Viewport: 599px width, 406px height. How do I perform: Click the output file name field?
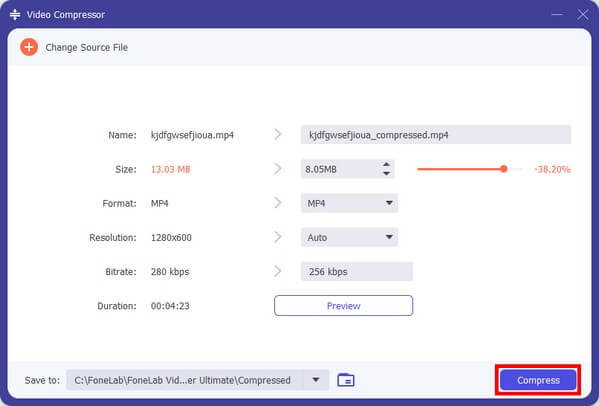click(x=436, y=135)
